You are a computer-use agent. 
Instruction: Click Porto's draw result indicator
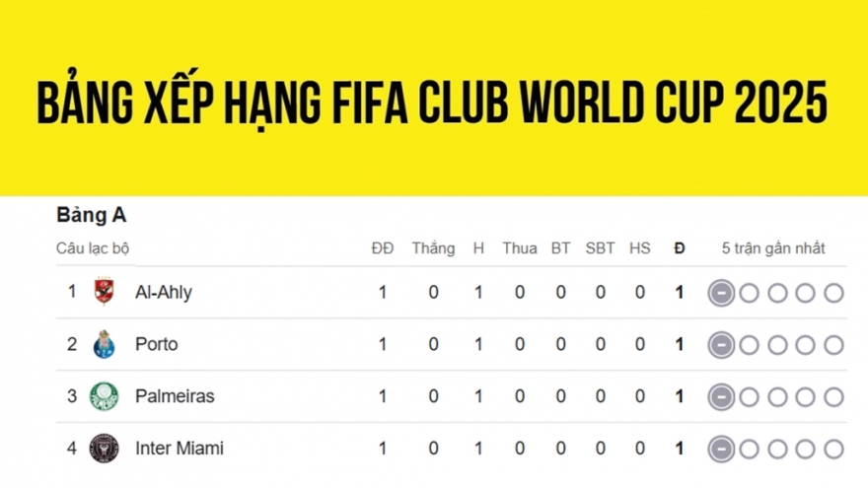click(x=721, y=345)
